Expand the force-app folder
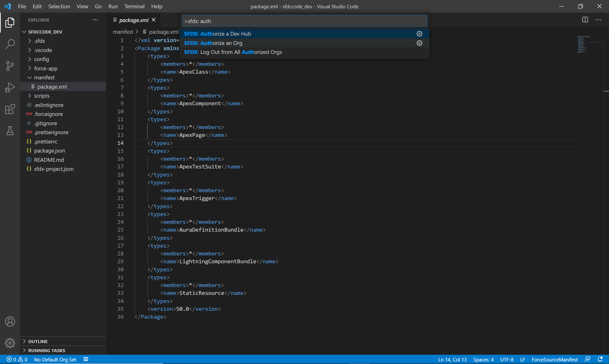Viewport: 609px width, 364px height. [46, 68]
